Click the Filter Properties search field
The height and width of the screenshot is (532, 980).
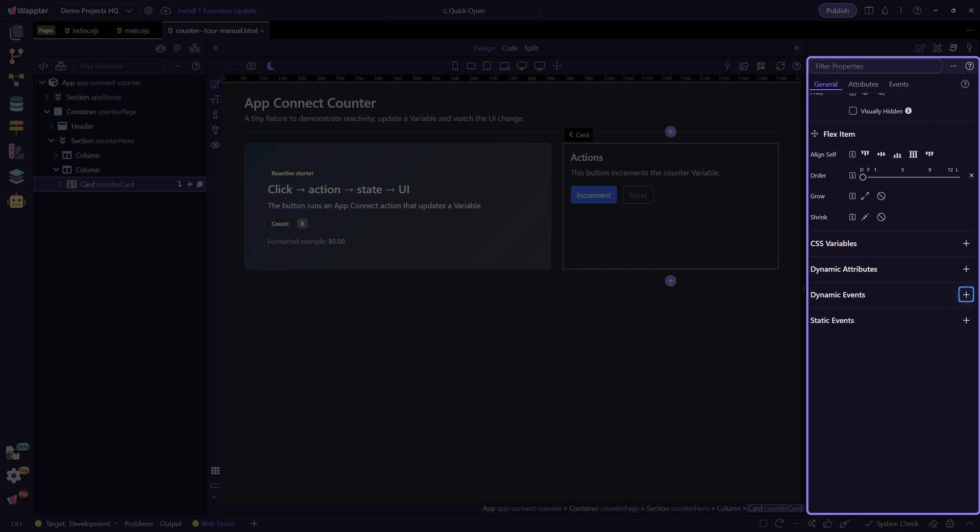875,66
